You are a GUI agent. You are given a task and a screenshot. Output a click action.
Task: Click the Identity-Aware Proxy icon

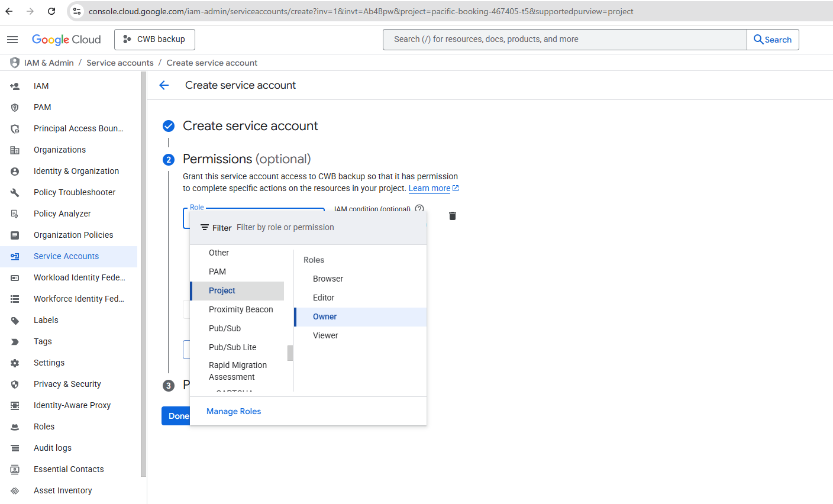click(15, 405)
